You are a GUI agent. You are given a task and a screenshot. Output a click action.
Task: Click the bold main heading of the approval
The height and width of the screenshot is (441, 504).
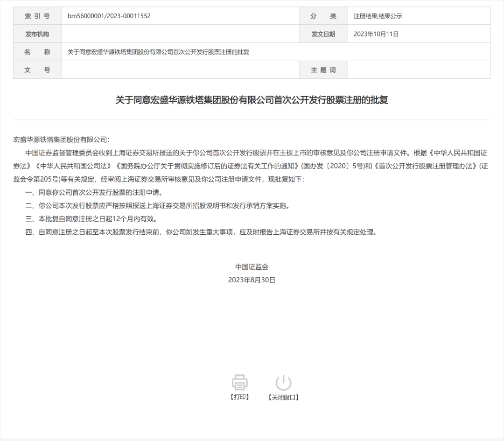click(x=252, y=100)
